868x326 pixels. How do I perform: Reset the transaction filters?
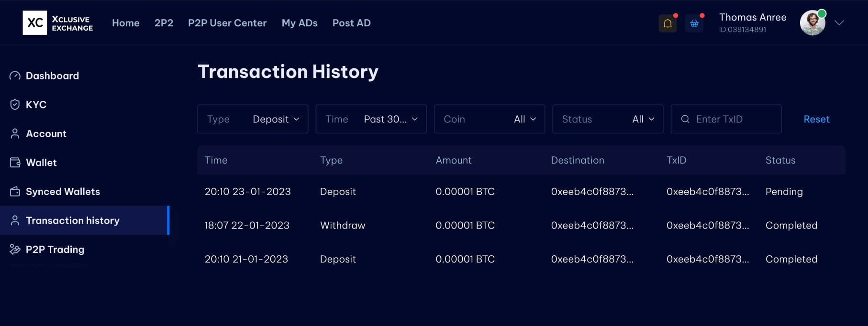816,119
